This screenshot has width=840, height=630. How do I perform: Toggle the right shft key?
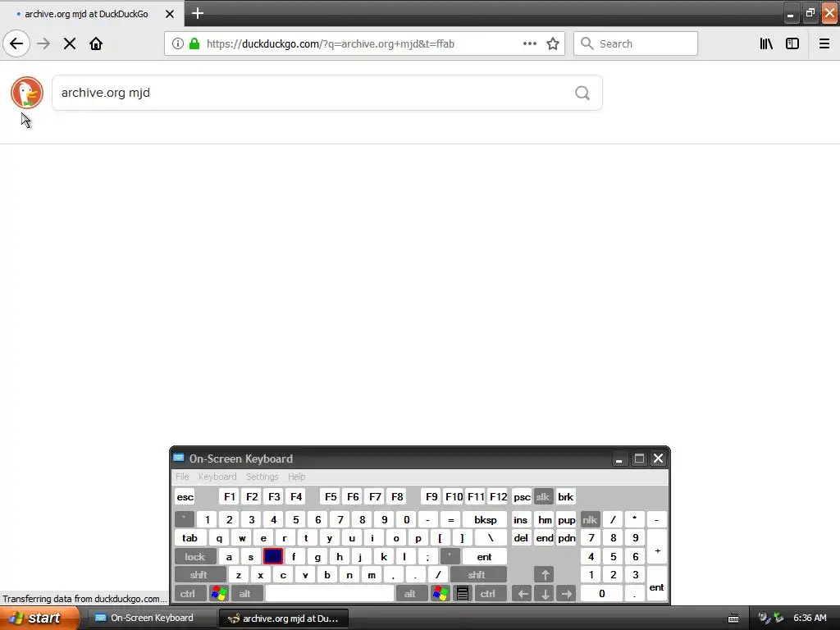[x=477, y=575]
